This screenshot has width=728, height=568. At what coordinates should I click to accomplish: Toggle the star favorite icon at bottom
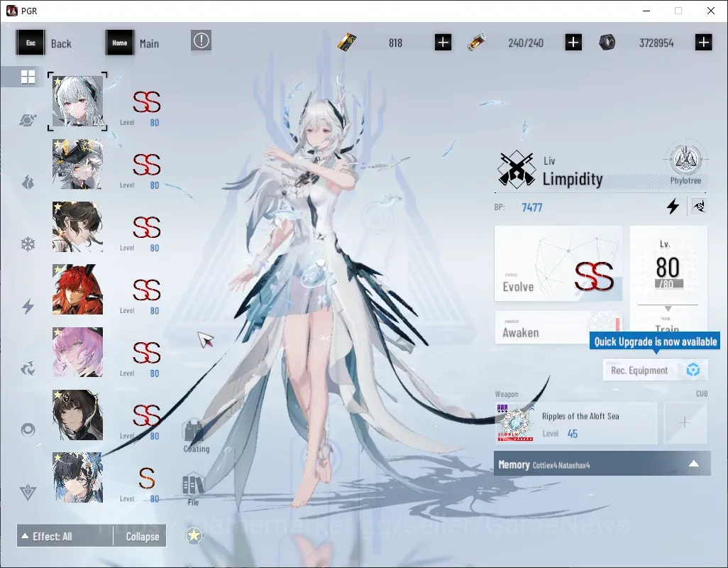pos(194,536)
